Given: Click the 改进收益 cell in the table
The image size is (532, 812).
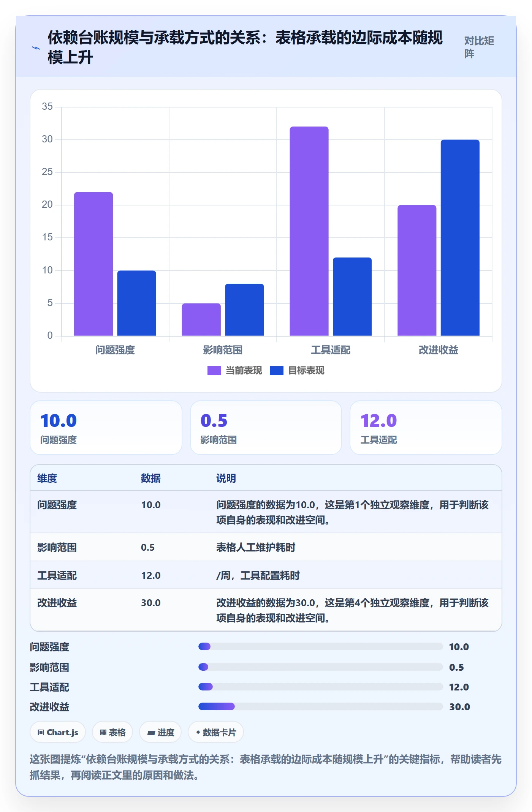Looking at the screenshot, I should pos(57,603).
